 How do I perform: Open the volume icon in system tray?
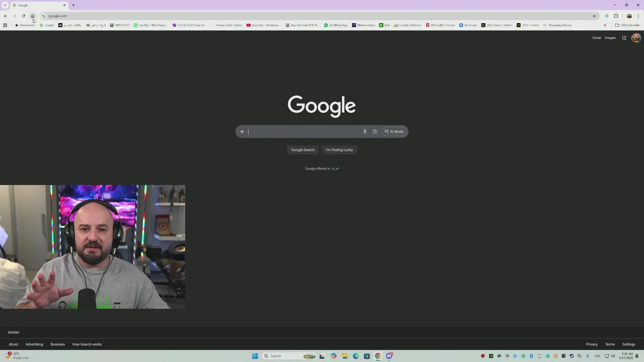(x=613, y=356)
